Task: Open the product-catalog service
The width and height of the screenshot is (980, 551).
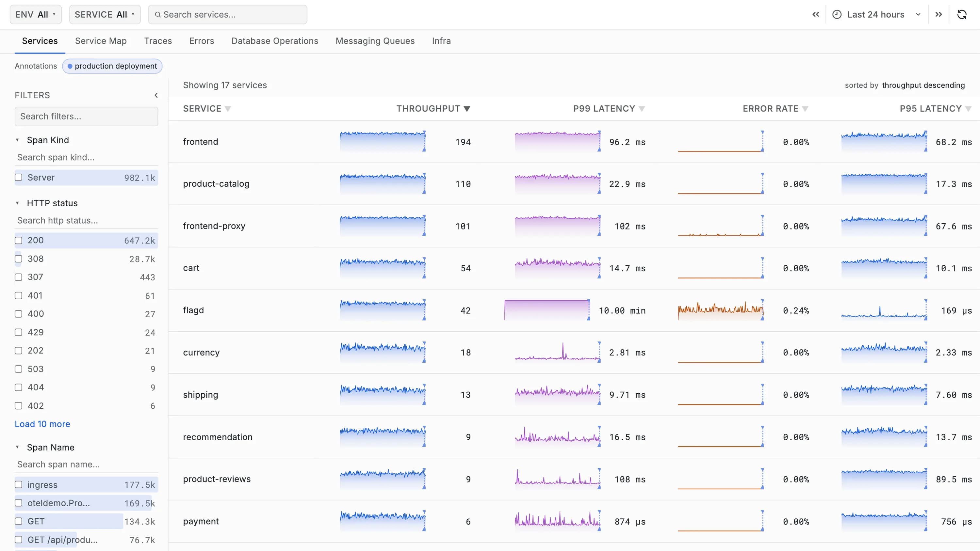Action: [x=216, y=184]
